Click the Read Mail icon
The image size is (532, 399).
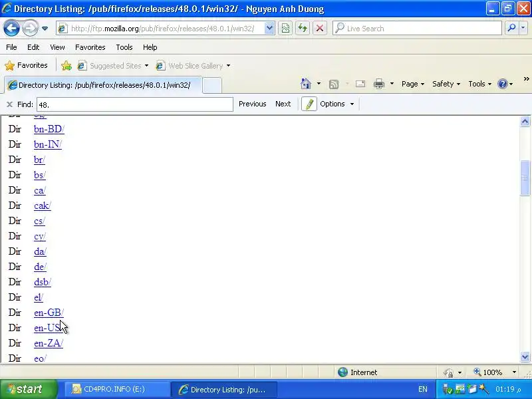tap(360, 84)
